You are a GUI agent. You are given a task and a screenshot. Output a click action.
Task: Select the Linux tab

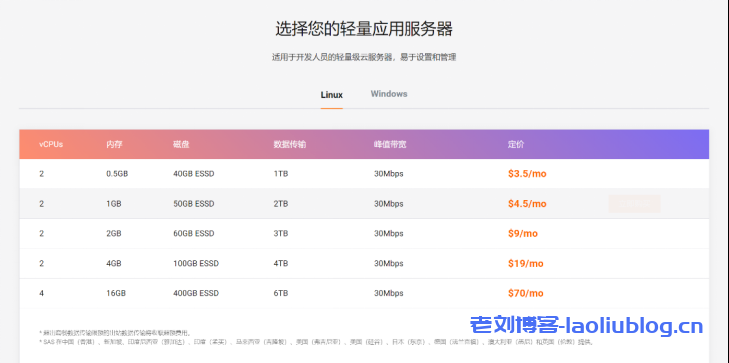[331, 95]
